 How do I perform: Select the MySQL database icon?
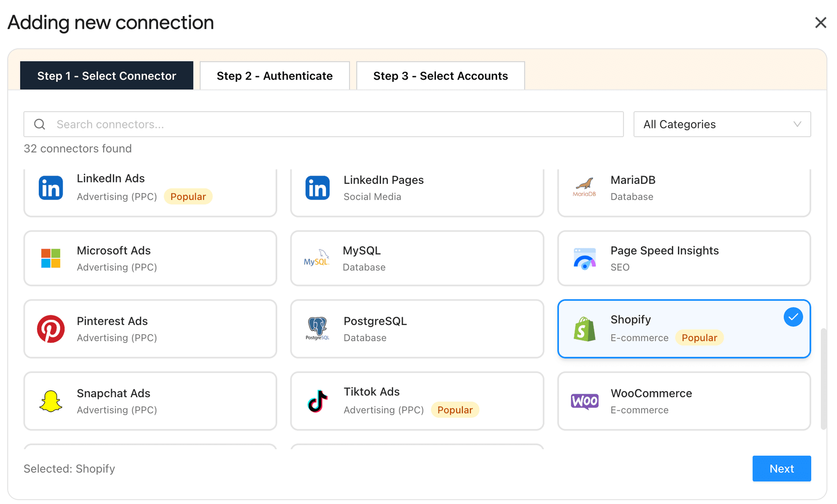pyautogui.click(x=317, y=258)
